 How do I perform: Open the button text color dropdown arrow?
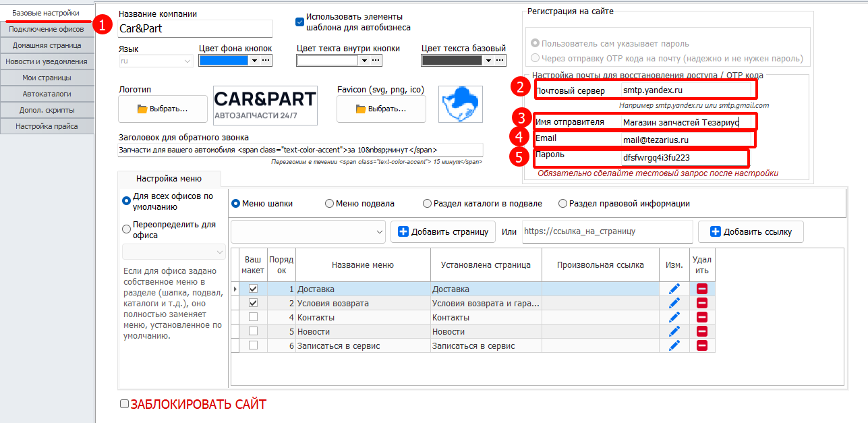pos(364,60)
